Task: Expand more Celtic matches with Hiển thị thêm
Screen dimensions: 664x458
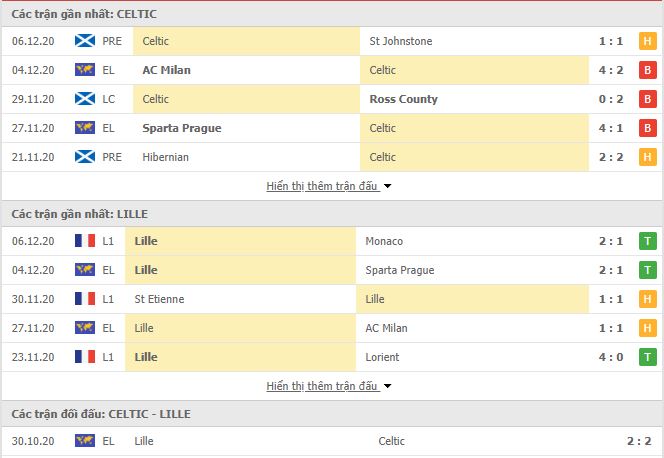Action: tap(322, 186)
